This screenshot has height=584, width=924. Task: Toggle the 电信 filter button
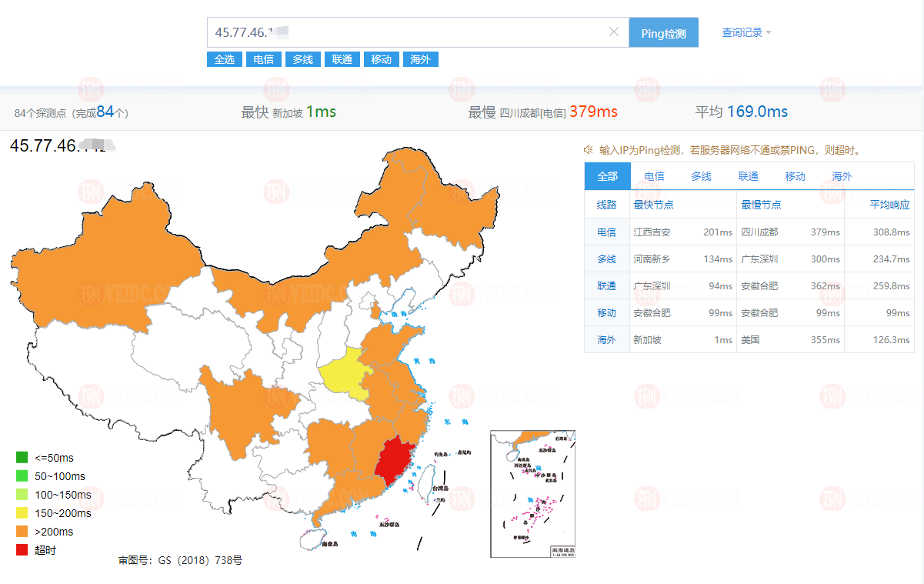(x=263, y=58)
